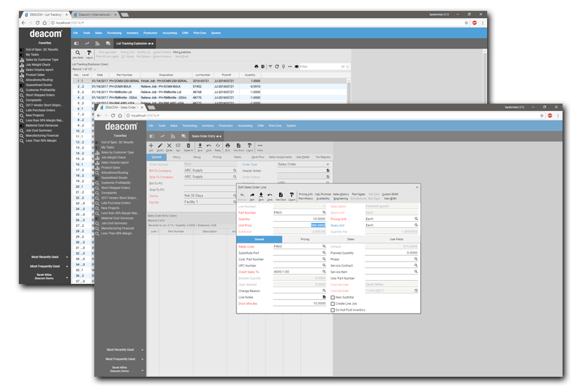Open the Line Notes document icon
Screen dimensions: 580x392
point(324,297)
